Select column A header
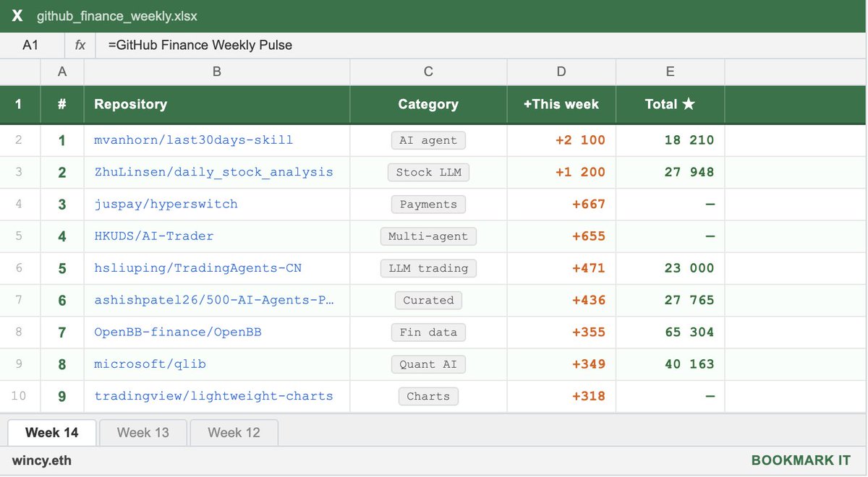 (x=62, y=72)
